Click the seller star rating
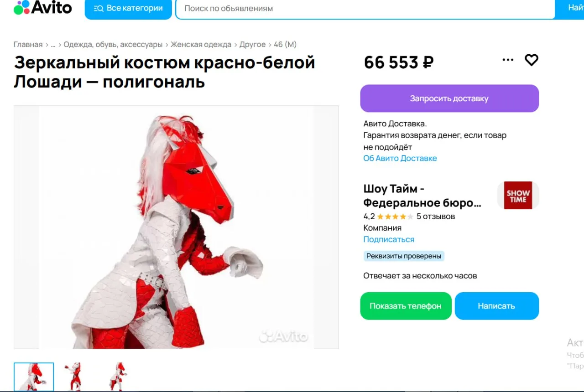The height and width of the screenshot is (392, 584). click(395, 217)
